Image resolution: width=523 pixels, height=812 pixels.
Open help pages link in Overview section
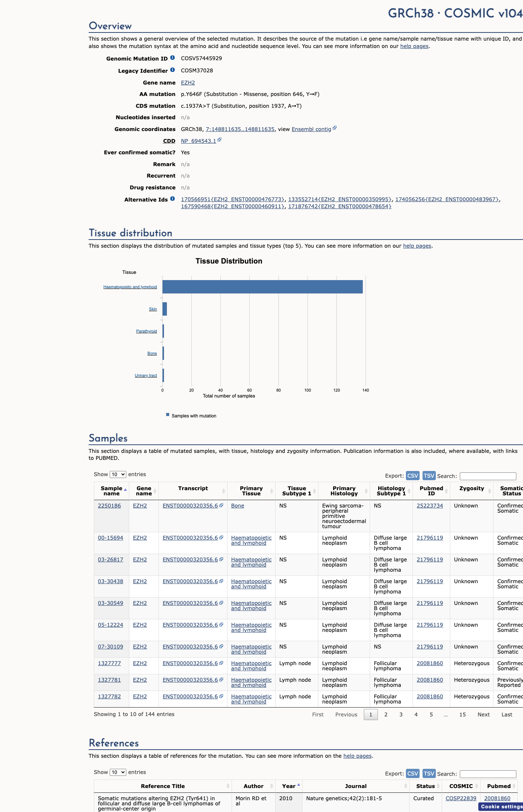tap(414, 46)
